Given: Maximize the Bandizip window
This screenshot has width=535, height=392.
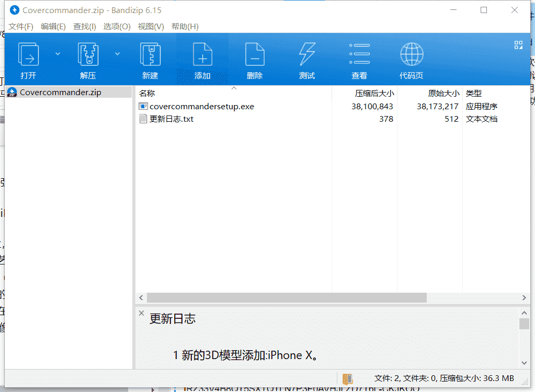Looking at the screenshot, I should coord(483,10).
